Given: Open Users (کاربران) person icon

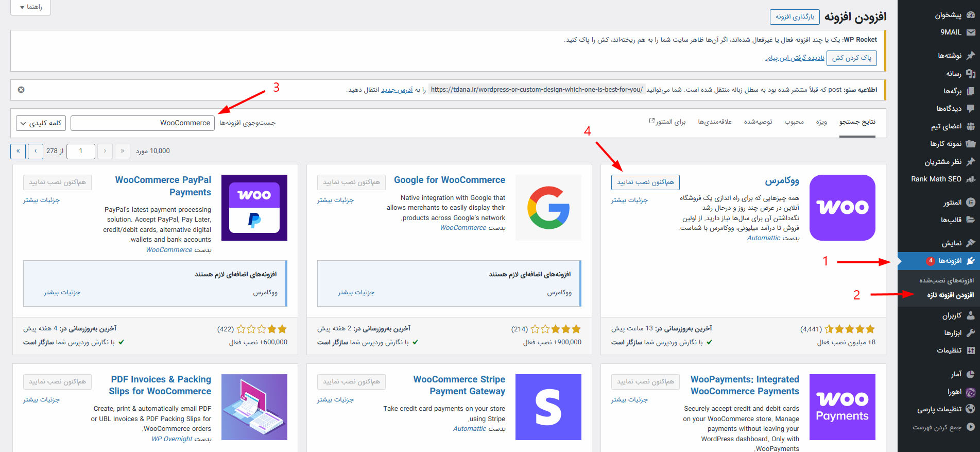Looking at the screenshot, I should point(970,315).
